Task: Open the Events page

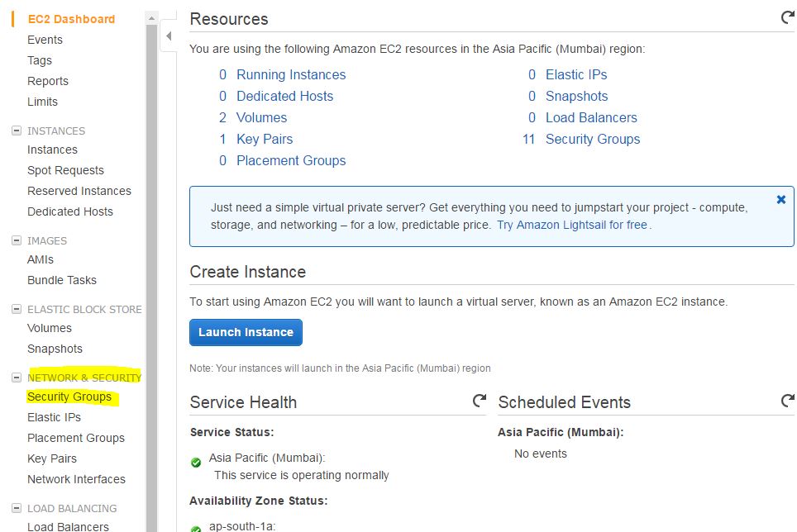Action: pyautogui.click(x=45, y=39)
